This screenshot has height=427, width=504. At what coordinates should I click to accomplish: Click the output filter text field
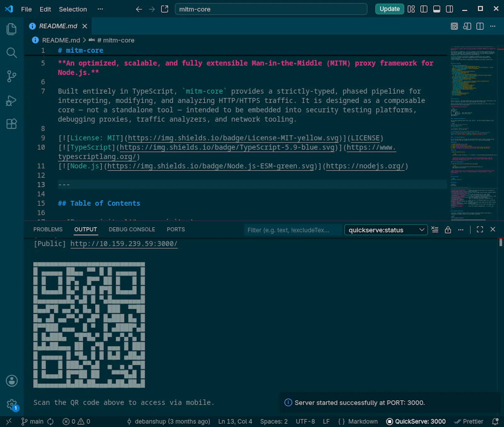(293, 230)
